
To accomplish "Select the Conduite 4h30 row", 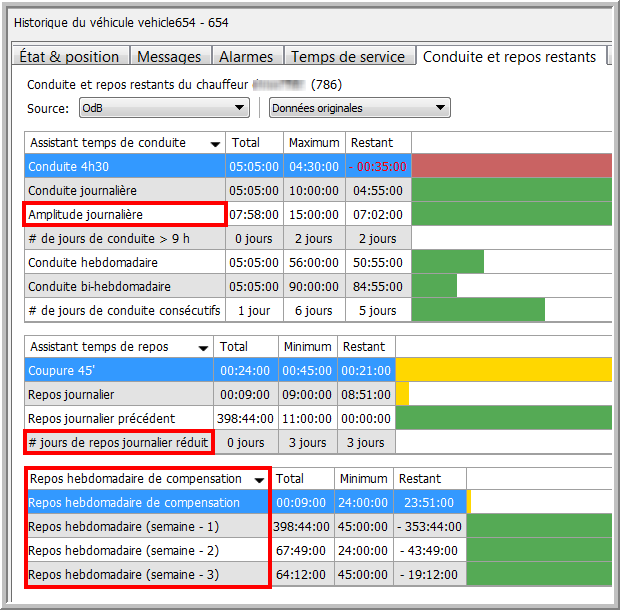I will point(124,166).
